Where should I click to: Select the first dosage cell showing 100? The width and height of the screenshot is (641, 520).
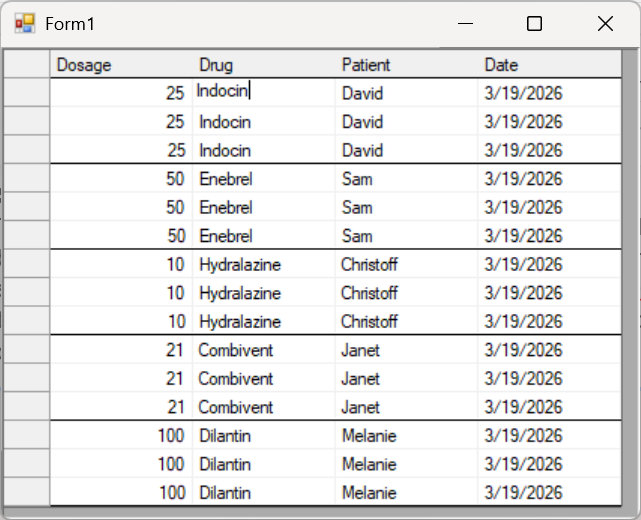[x=120, y=436]
